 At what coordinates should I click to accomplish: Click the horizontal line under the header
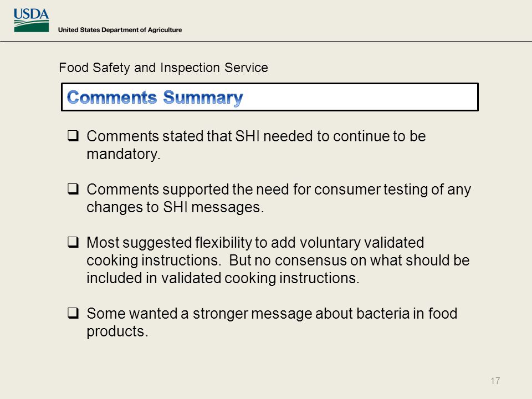[x=266, y=42]
